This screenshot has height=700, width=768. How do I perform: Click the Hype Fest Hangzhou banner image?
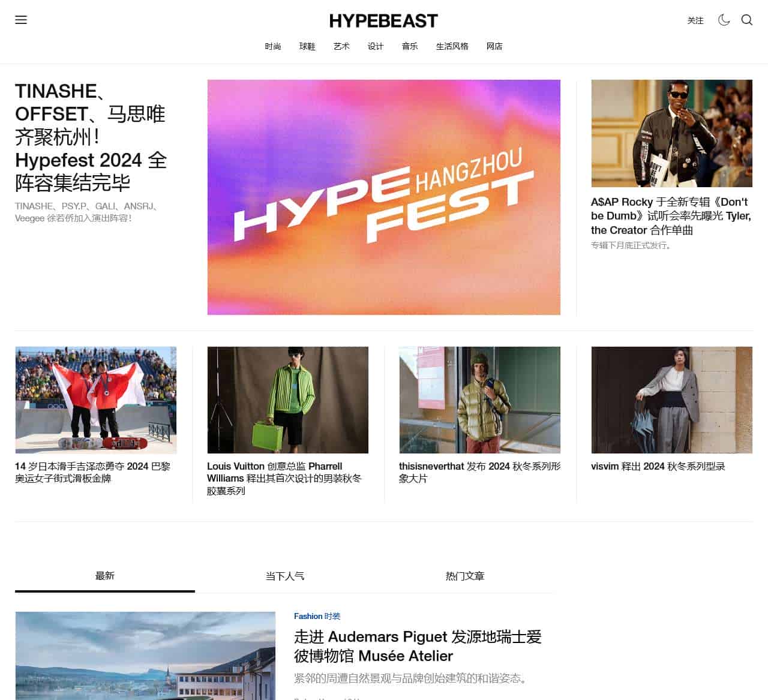[x=384, y=197]
